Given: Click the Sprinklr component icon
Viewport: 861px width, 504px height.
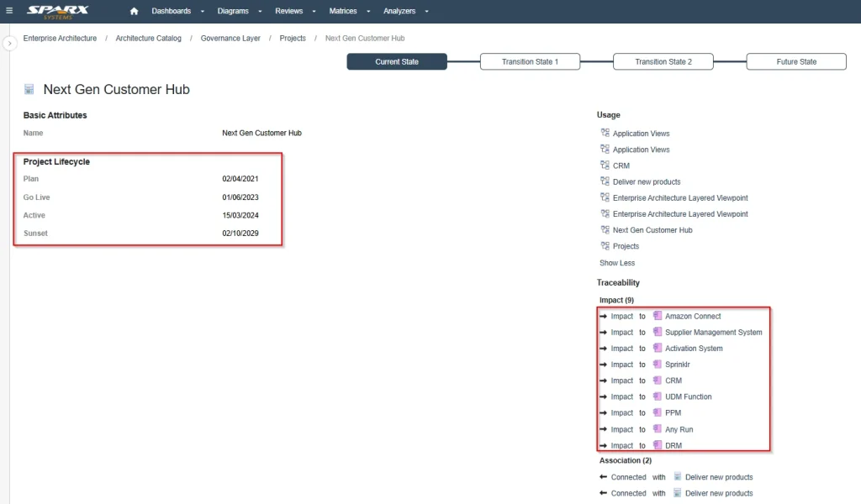Looking at the screenshot, I should tap(658, 365).
